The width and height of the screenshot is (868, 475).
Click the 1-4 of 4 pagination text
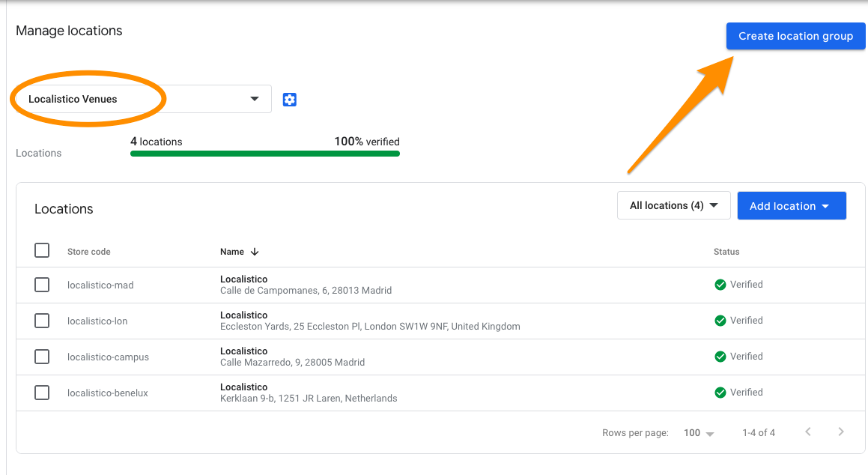[x=759, y=433]
